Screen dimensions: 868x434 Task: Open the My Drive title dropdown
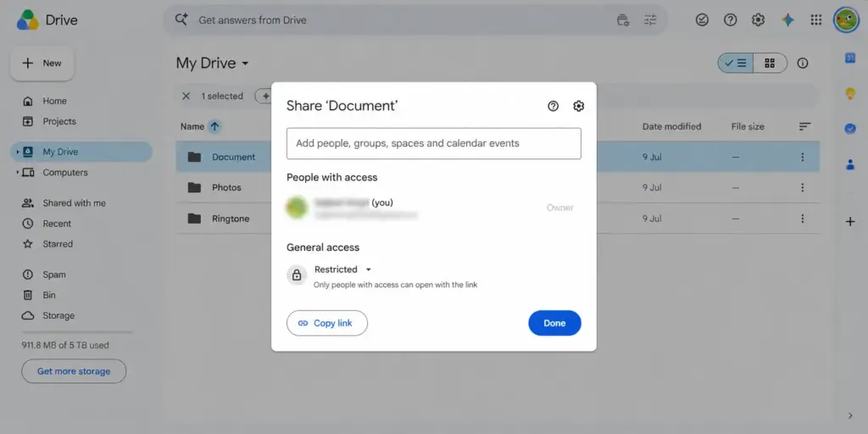tap(245, 64)
